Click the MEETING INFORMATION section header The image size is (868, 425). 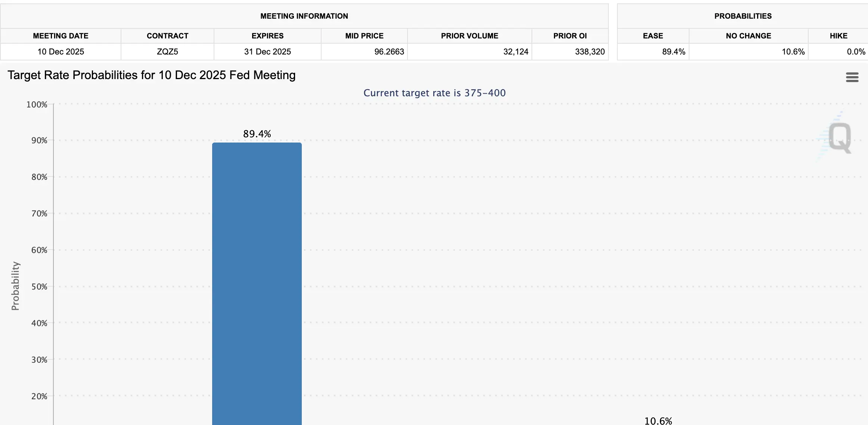[304, 16]
